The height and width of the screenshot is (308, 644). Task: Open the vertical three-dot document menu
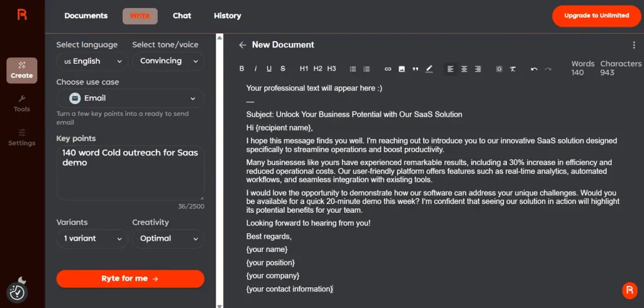634,45
